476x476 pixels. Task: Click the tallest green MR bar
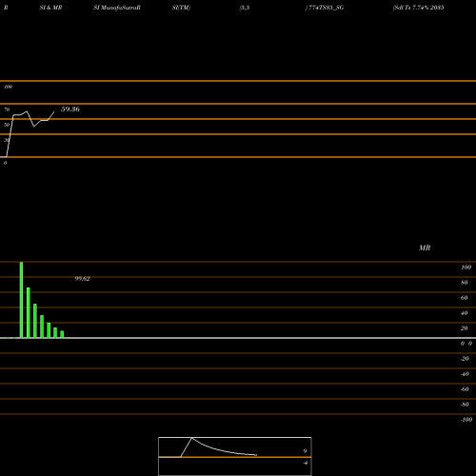[x=21, y=300]
